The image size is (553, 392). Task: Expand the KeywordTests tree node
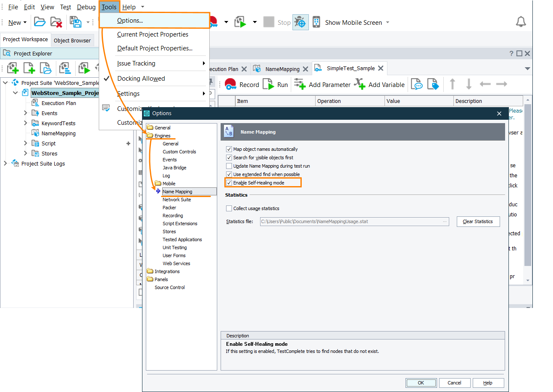point(26,123)
